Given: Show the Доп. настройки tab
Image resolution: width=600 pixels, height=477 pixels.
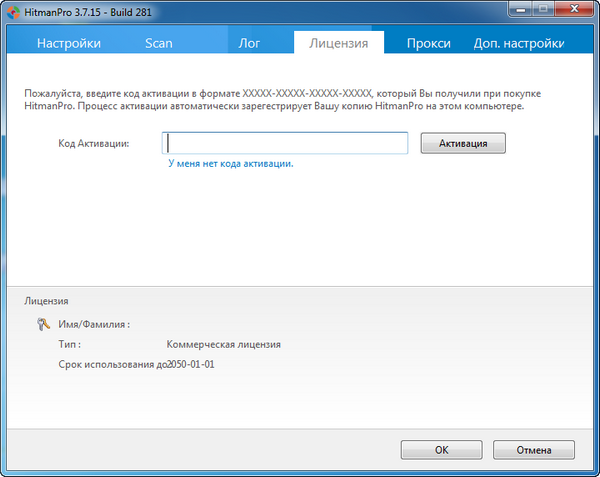Looking at the screenshot, I should (518, 43).
